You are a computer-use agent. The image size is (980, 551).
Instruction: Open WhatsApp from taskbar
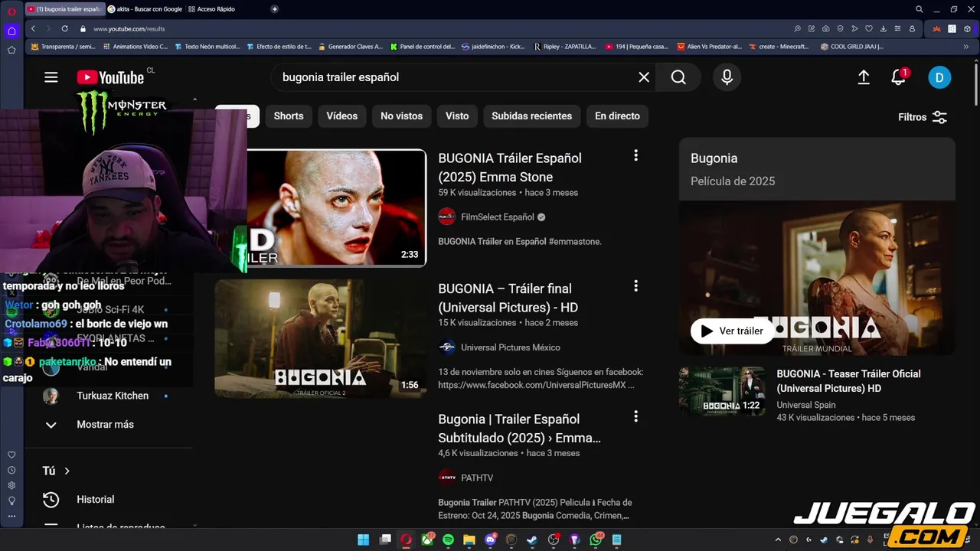596,540
